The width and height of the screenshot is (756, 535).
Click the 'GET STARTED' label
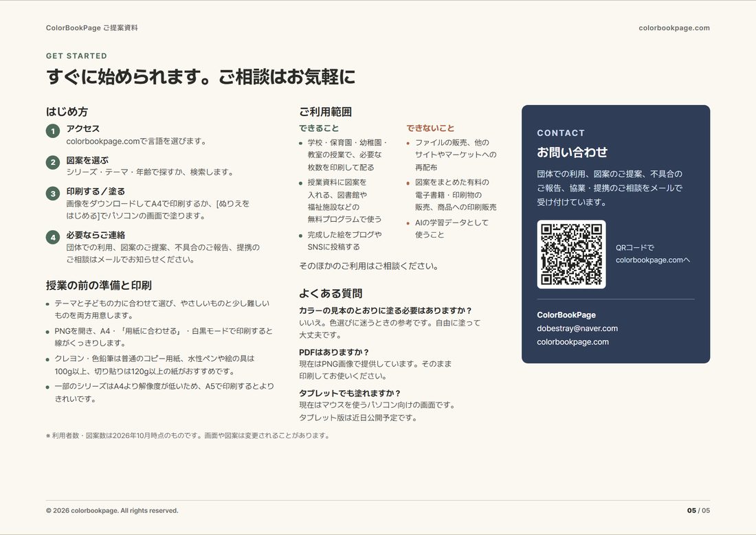(76, 56)
